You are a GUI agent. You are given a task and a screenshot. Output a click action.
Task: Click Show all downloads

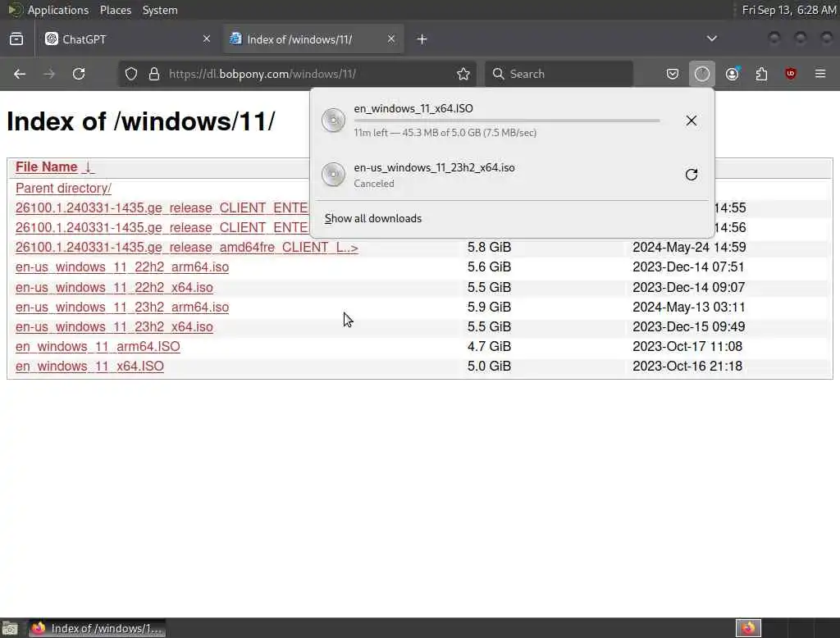pos(373,219)
